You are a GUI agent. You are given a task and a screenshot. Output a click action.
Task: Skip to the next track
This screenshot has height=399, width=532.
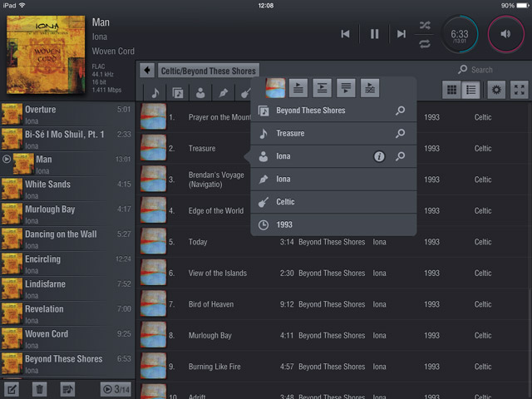pyautogui.click(x=401, y=34)
